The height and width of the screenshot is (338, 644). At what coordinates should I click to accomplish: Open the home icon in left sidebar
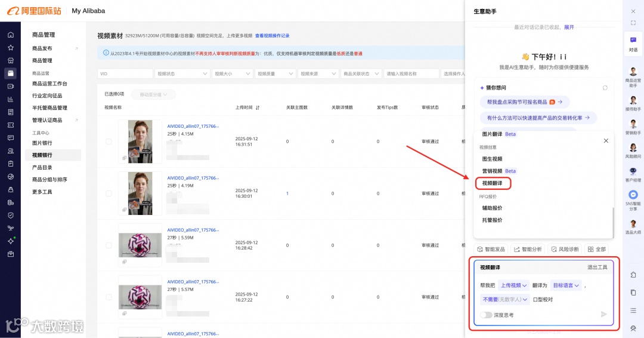pyautogui.click(x=11, y=35)
